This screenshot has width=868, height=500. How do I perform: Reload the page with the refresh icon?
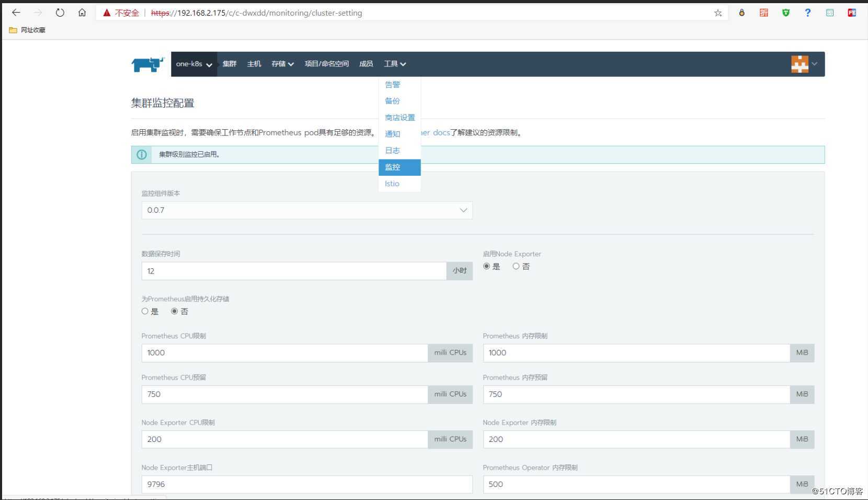(x=60, y=13)
